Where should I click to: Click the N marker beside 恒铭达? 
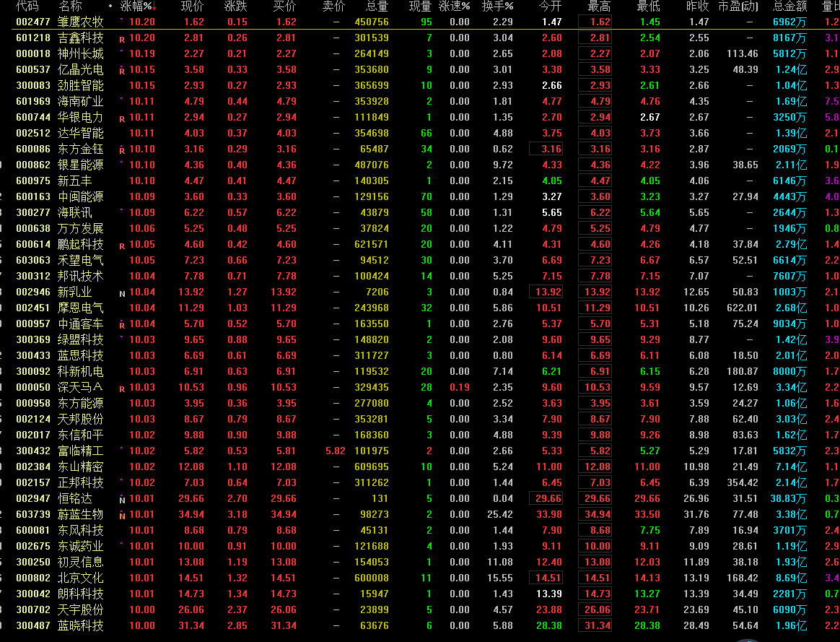click(122, 500)
